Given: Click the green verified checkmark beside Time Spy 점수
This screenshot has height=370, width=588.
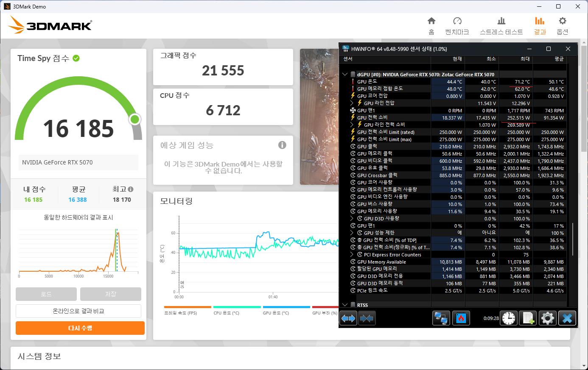Looking at the screenshot, I should (76, 58).
